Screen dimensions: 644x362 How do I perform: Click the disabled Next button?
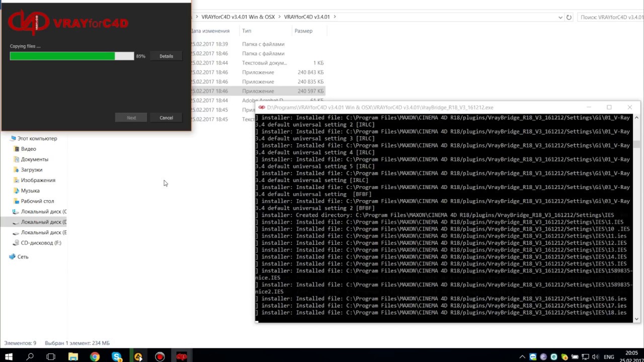[131, 118]
